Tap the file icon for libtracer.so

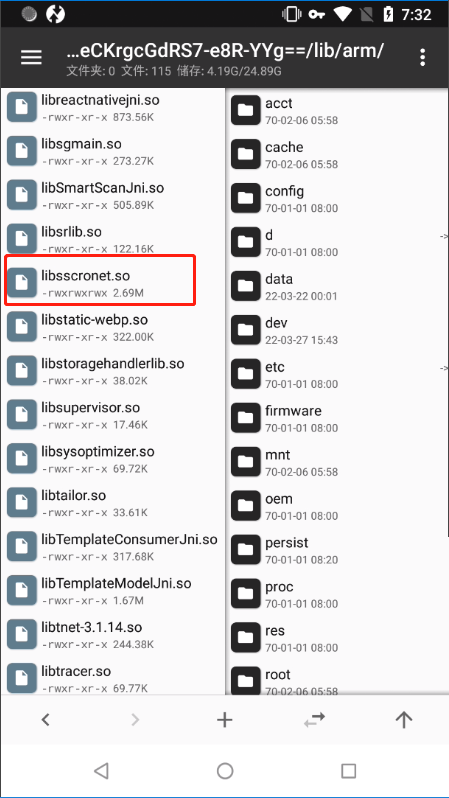click(x=21, y=678)
